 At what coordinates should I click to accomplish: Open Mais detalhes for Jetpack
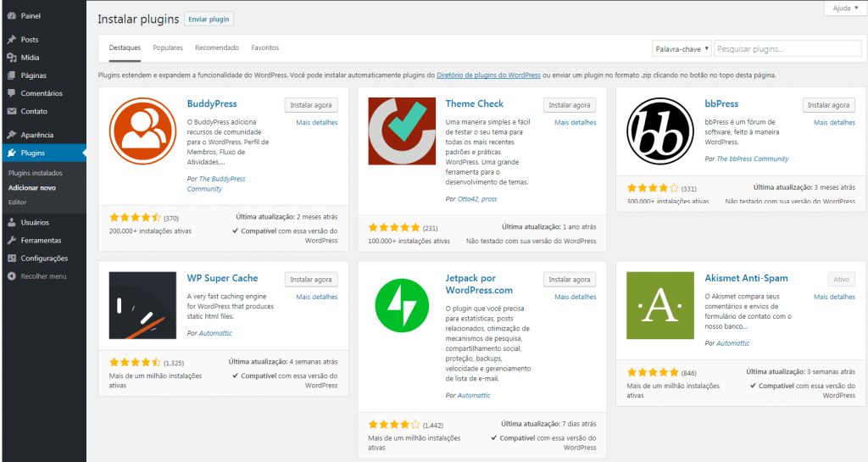(576, 297)
